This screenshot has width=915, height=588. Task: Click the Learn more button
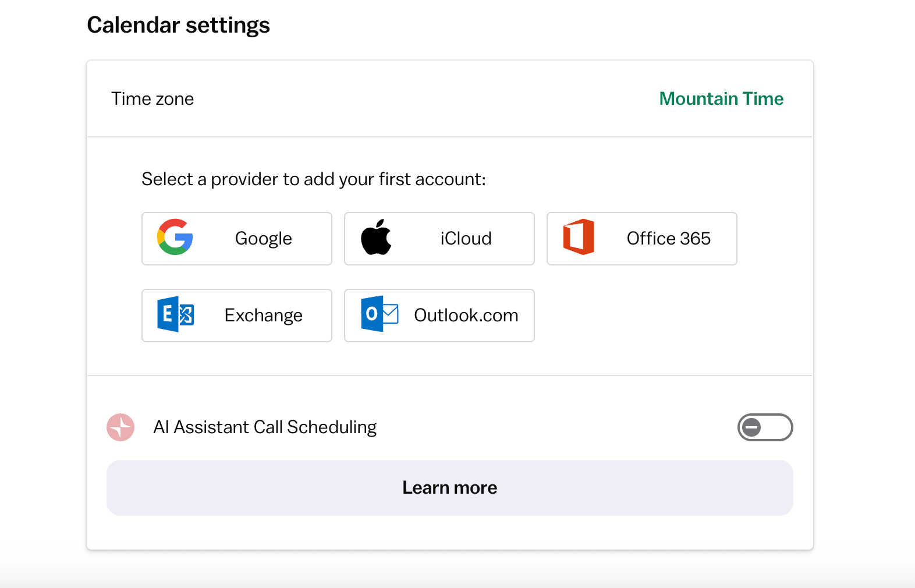coord(449,488)
